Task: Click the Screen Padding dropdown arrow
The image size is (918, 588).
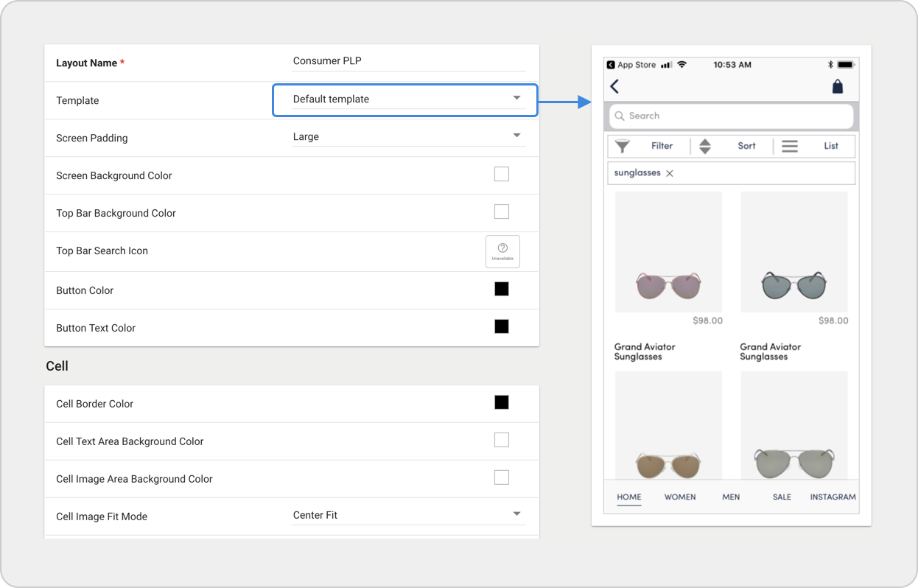Action: (x=516, y=136)
